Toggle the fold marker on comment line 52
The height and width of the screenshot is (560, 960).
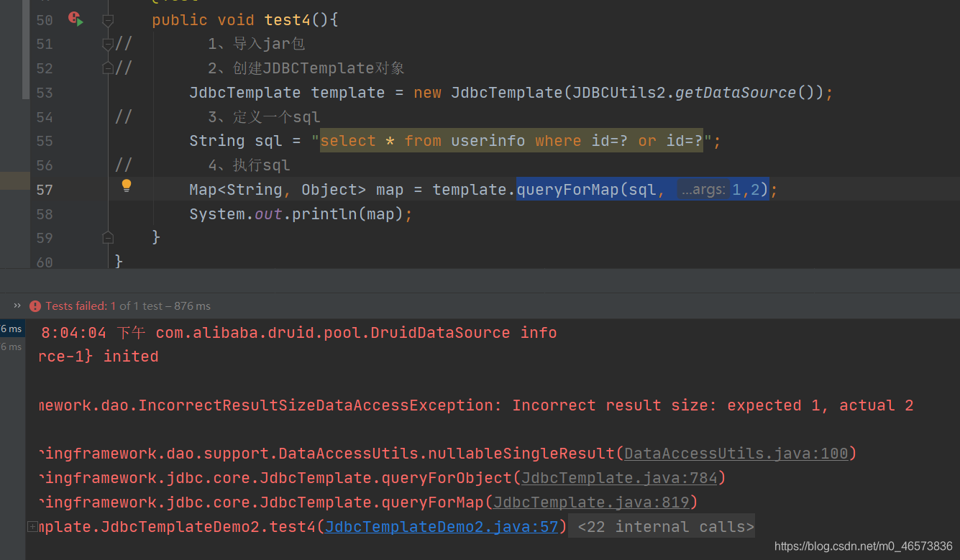click(x=108, y=68)
